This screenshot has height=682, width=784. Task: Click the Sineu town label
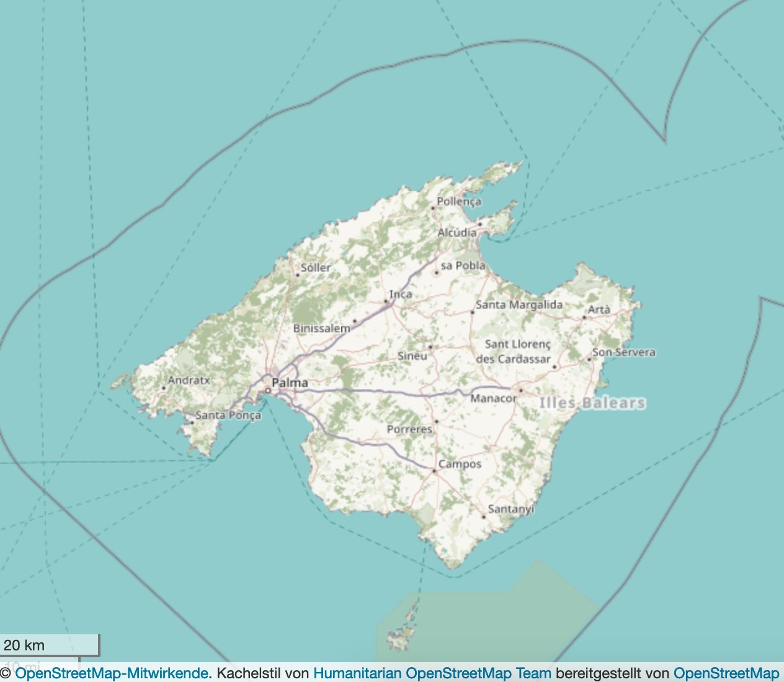pos(412,356)
